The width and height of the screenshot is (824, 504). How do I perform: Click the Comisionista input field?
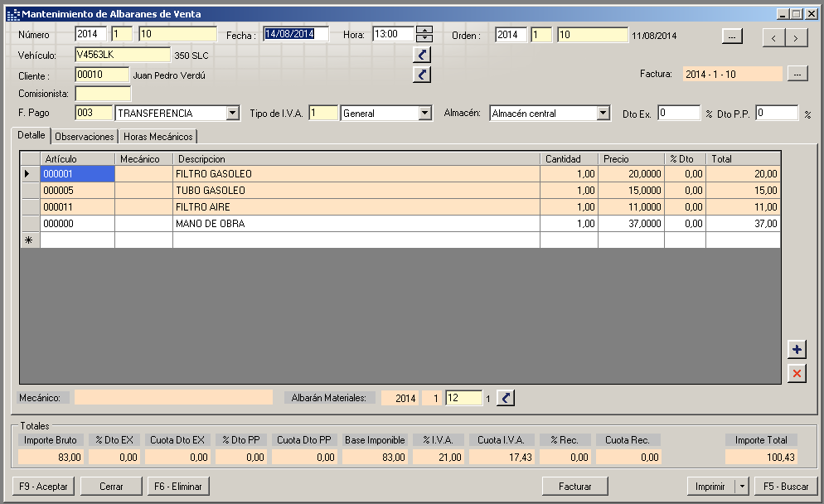pyautogui.click(x=103, y=94)
